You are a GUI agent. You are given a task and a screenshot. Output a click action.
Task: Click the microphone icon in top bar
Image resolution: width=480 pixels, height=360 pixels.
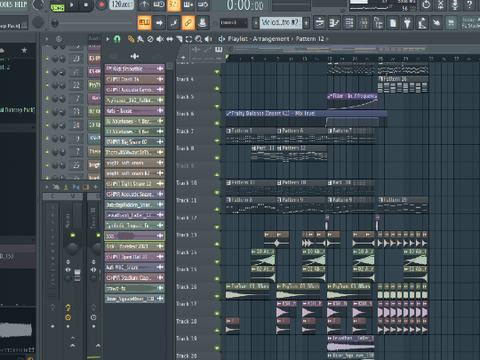pyautogui.click(x=455, y=5)
